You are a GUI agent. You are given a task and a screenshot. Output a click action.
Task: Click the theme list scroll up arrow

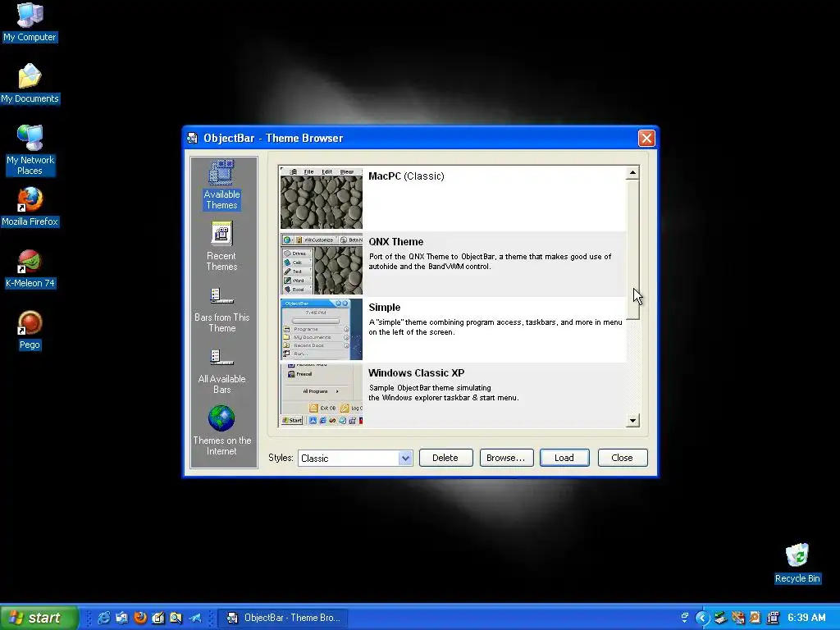point(632,173)
